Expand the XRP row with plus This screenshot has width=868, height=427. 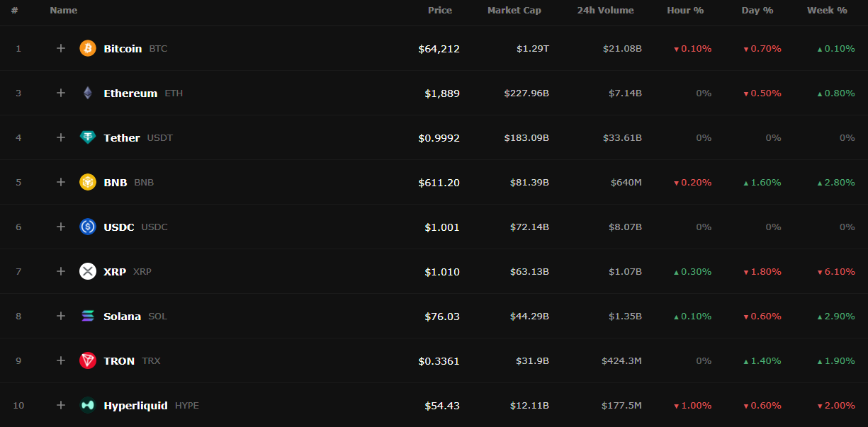pyautogui.click(x=61, y=271)
